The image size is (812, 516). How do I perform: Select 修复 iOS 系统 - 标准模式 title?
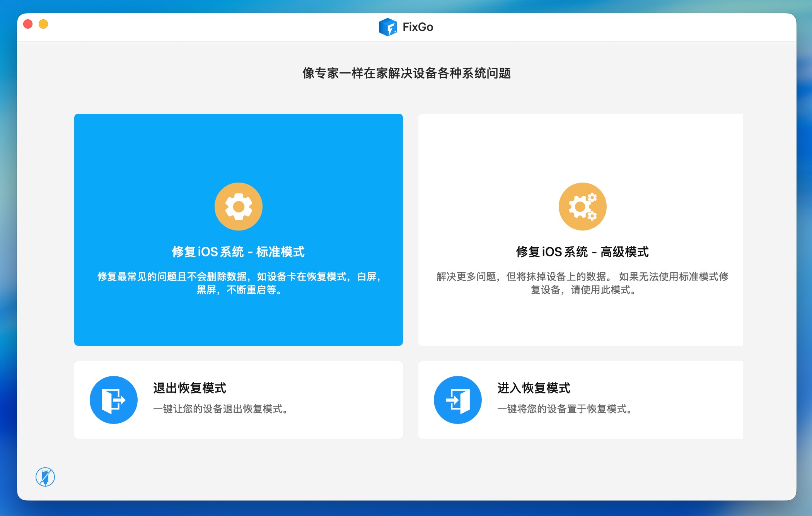click(x=238, y=252)
